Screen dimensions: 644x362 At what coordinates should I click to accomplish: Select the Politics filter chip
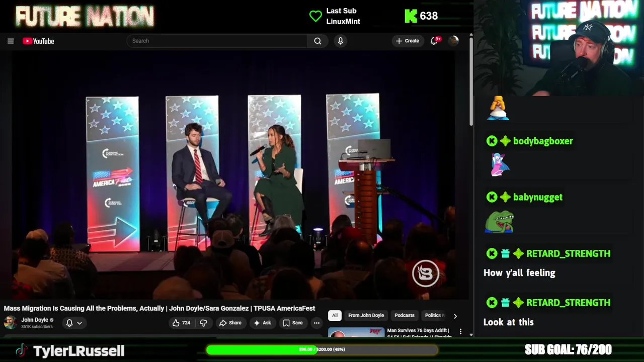point(434,315)
